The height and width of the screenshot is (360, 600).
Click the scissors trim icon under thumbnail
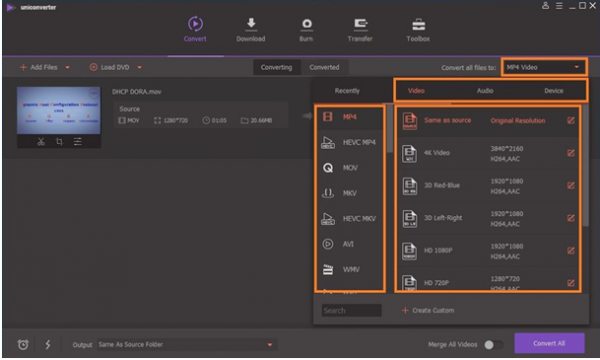click(41, 142)
